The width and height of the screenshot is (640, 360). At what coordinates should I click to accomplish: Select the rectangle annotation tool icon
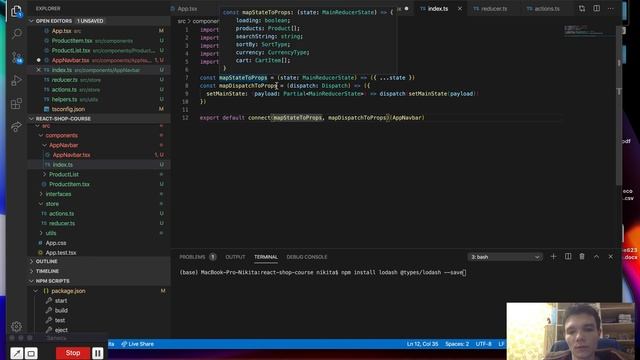click(x=31, y=353)
